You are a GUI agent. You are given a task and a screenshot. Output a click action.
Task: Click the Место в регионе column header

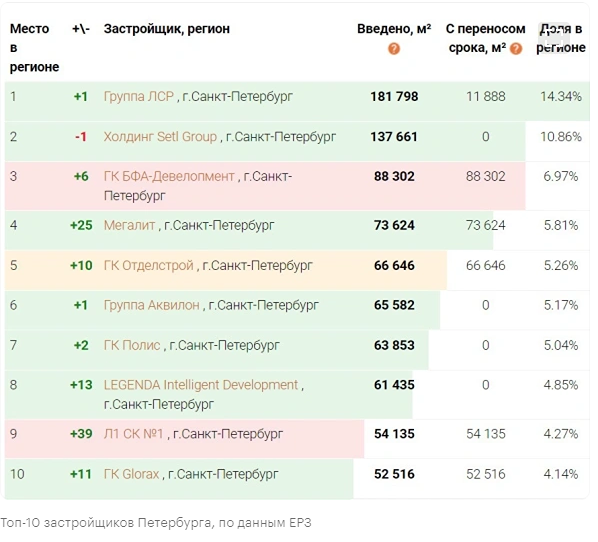click(x=34, y=48)
